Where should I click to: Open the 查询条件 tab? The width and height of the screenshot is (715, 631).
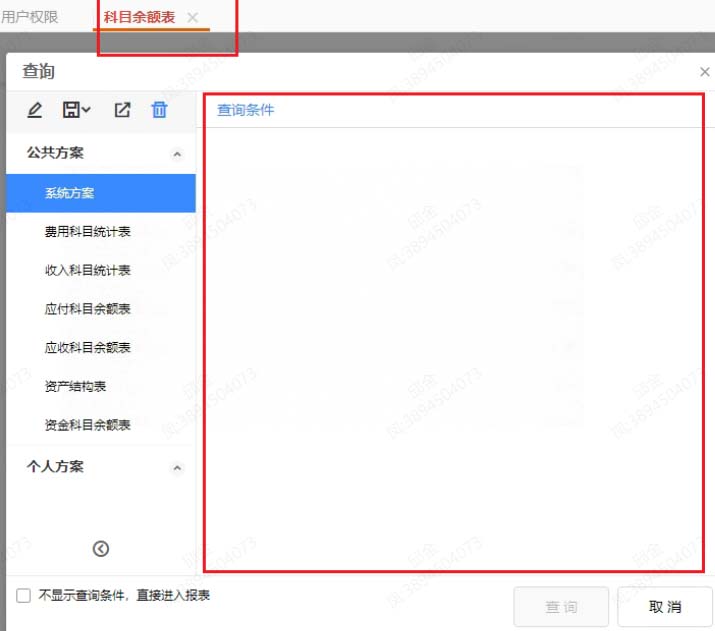point(245,110)
